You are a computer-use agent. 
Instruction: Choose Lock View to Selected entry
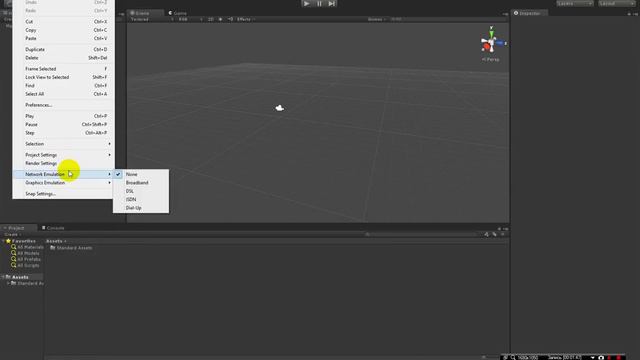click(63, 77)
